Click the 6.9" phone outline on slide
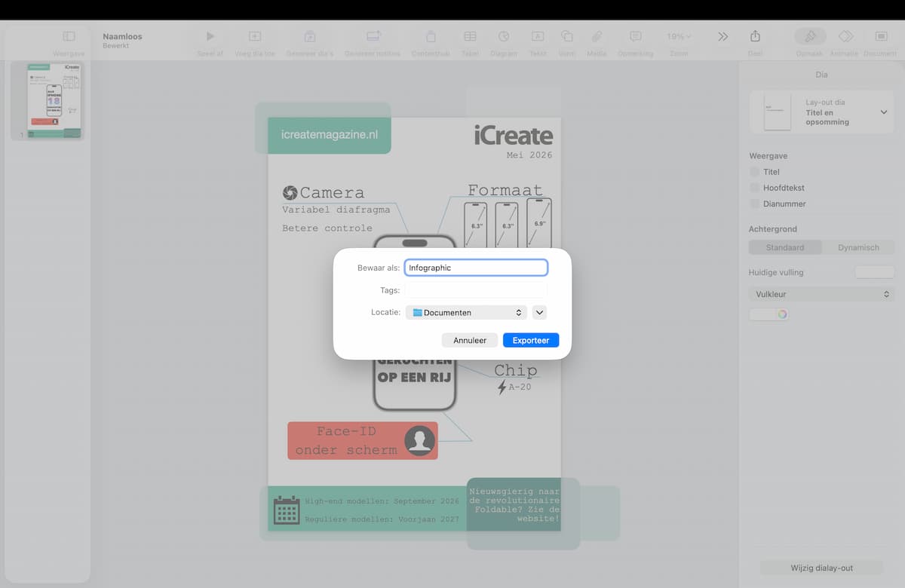This screenshot has height=588, width=905. [x=539, y=223]
